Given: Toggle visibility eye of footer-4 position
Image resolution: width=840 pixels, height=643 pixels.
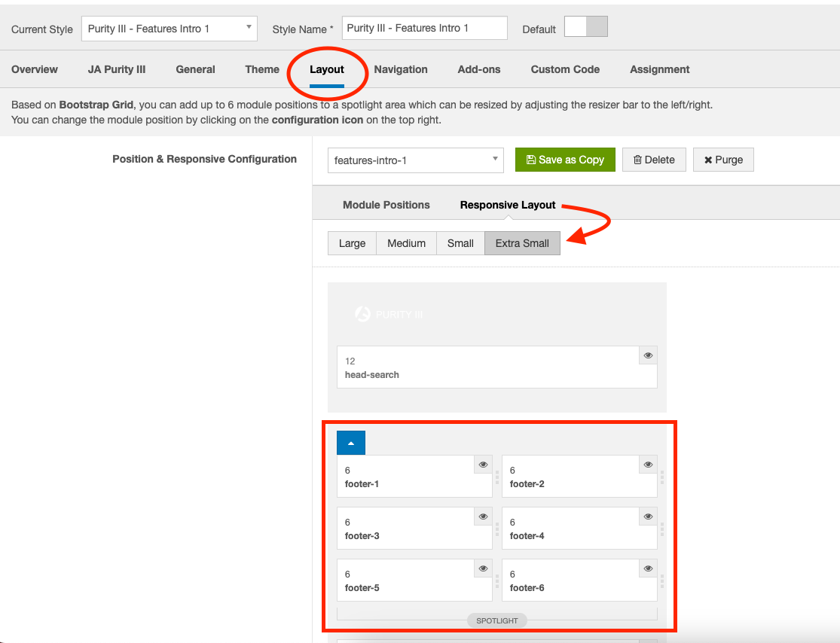Looking at the screenshot, I should click(648, 517).
